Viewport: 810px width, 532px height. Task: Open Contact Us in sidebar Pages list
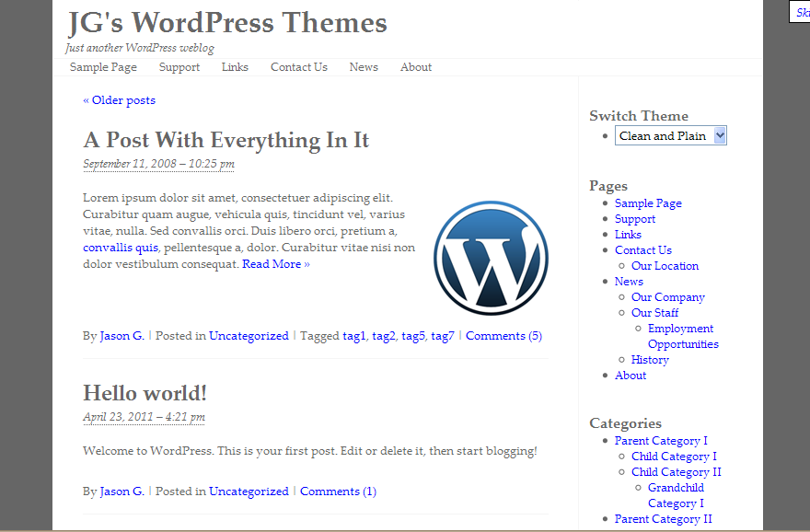[x=643, y=250]
